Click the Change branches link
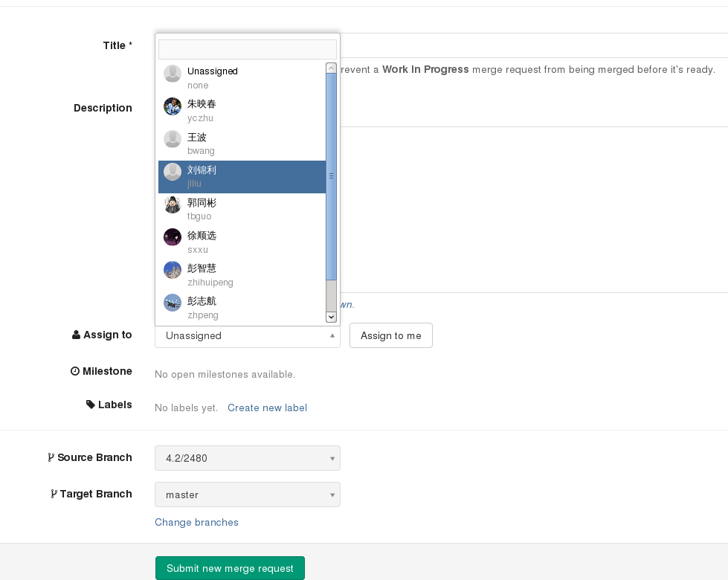This screenshot has height=580, width=728. tap(196, 522)
